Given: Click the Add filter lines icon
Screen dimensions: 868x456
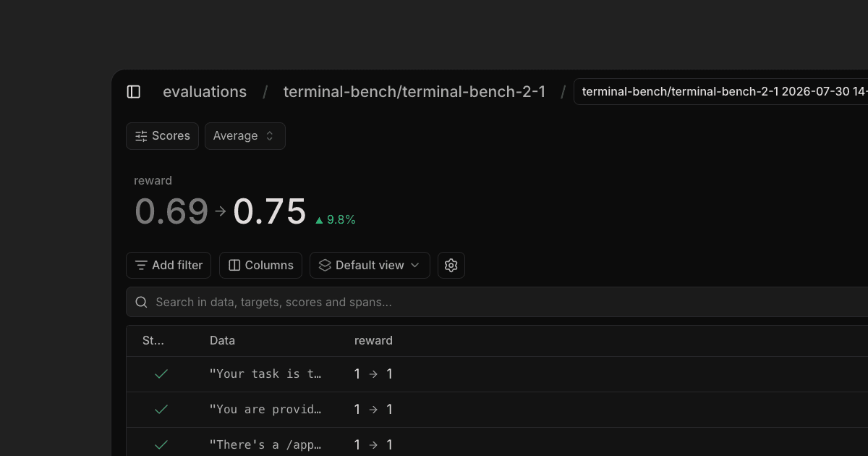Looking at the screenshot, I should [x=141, y=266].
